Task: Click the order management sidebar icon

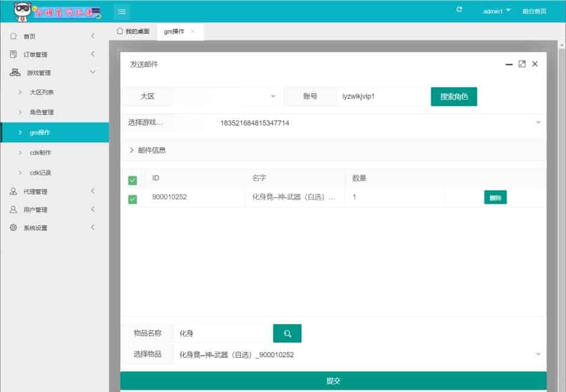Action: coord(14,54)
